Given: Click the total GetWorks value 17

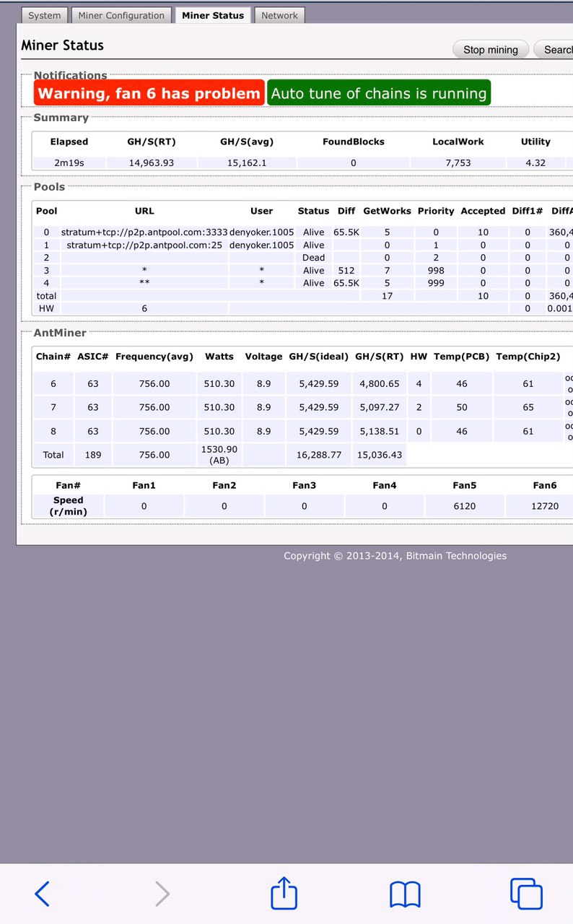Looking at the screenshot, I should [387, 296].
